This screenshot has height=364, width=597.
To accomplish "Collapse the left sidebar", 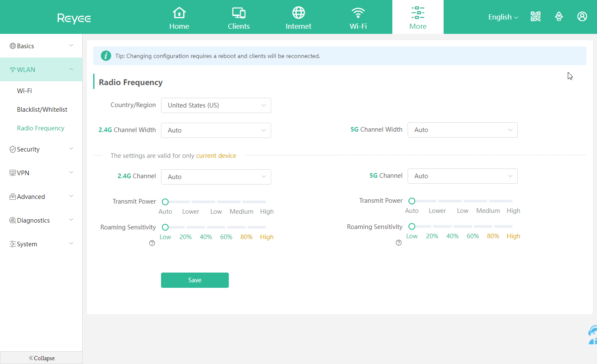I will pos(41,358).
